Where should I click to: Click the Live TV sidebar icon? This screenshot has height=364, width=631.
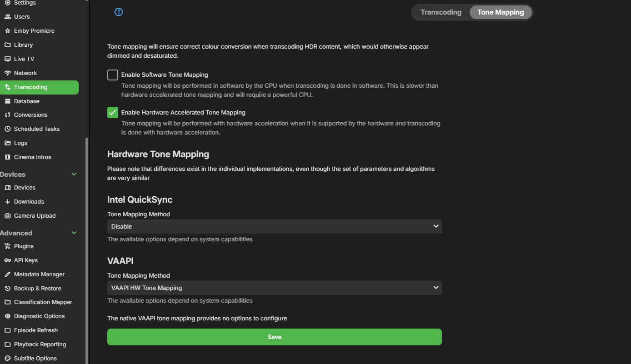pyautogui.click(x=7, y=59)
